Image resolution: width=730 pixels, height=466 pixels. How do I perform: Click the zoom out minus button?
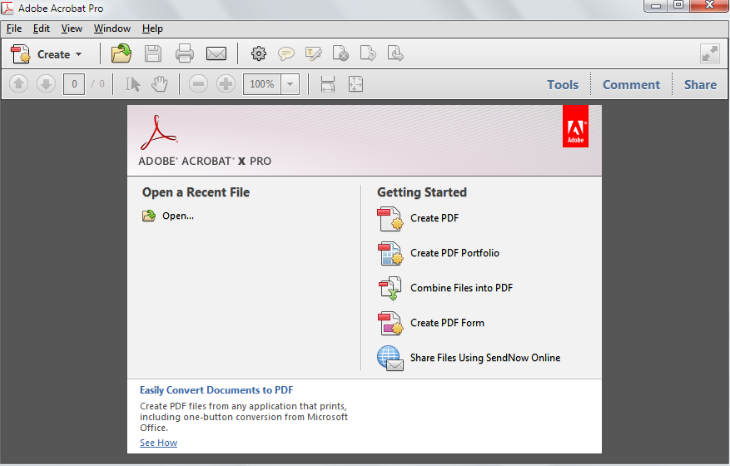198,84
